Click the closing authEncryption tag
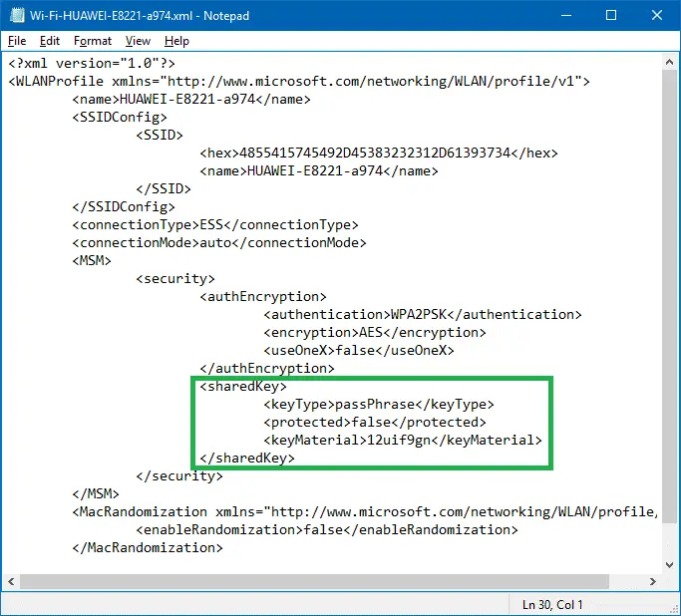Viewport: 681px width, 616px height. (266, 368)
